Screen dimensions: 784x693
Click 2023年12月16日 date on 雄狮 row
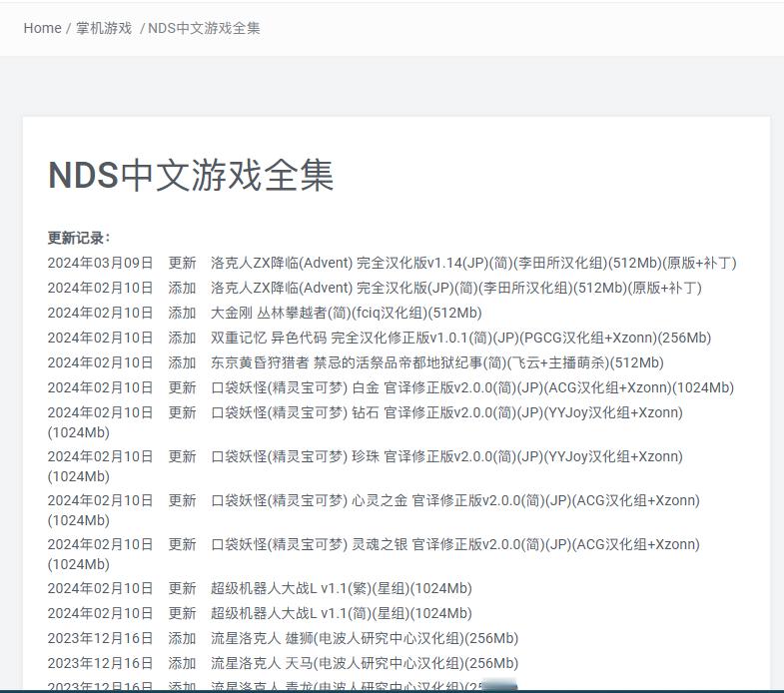[100, 638]
